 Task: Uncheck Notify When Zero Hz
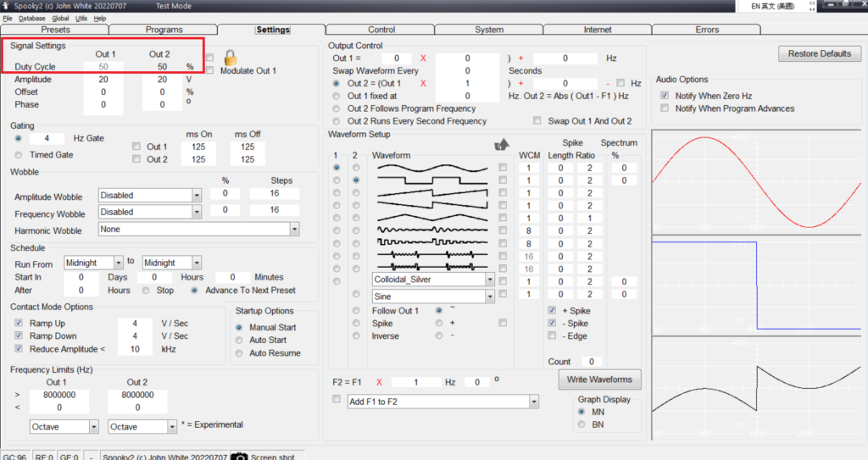click(665, 96)
